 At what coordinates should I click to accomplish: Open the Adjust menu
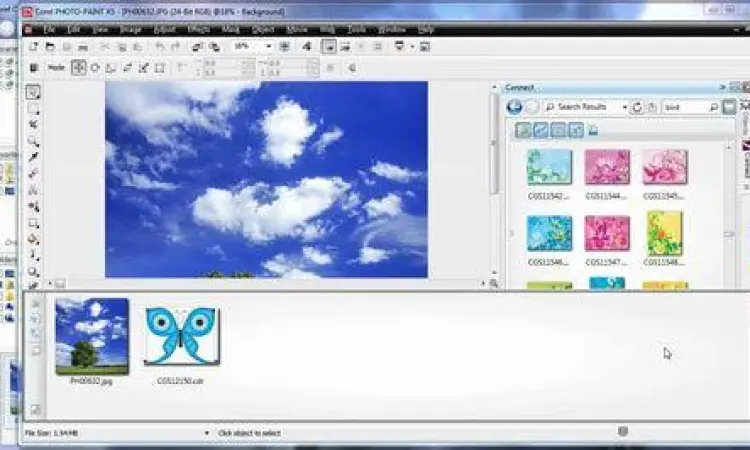pyautogui.click(x=165, y=30)
